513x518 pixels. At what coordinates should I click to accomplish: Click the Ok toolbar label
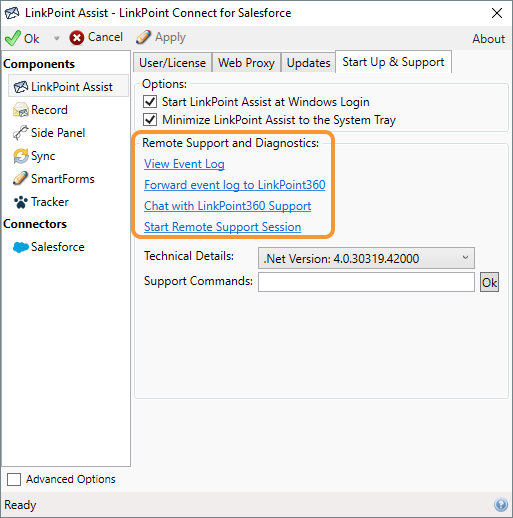[x=32, y=39]
